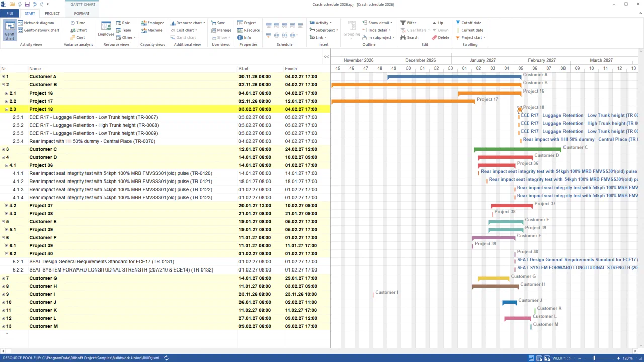Select Customer I row name

click(x=42, y=294)
